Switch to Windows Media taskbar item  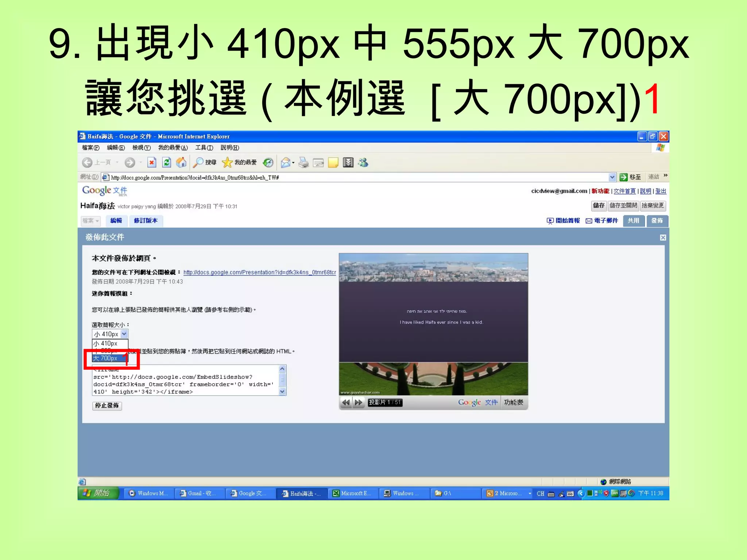click(x=149, y=494)
